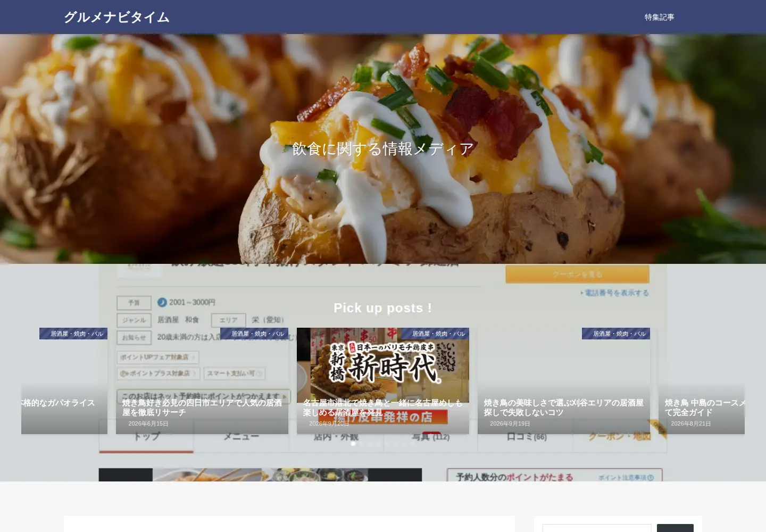This screenshot has height=532, width=766.
Task: Open the グルメナビタイム site logo link
Action: 116,17
